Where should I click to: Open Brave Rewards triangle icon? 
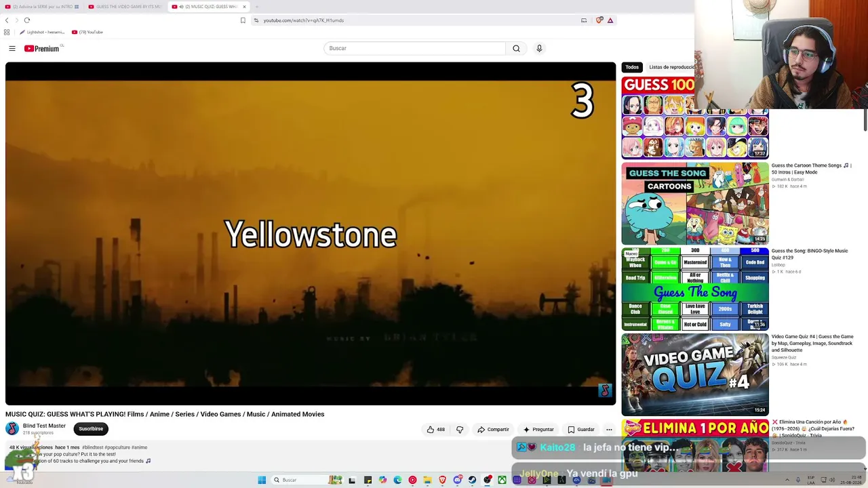[x=610, y=20]
